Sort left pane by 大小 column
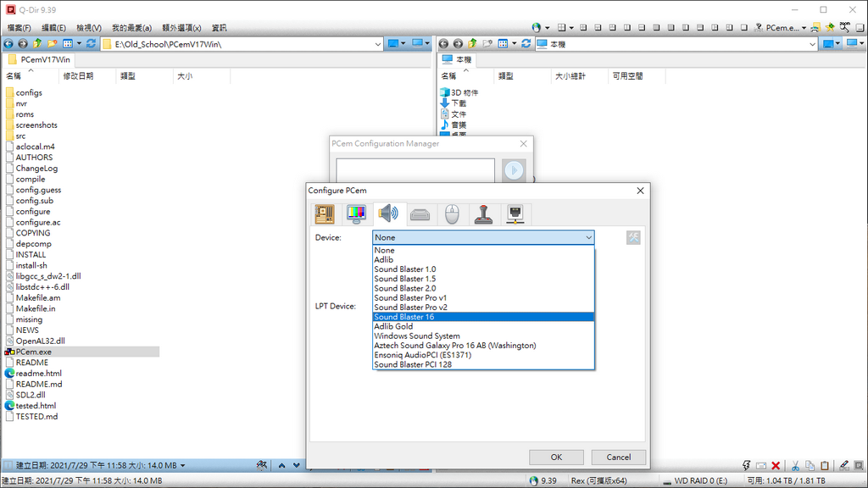The image size is (868, 488). tap(202, 75)
